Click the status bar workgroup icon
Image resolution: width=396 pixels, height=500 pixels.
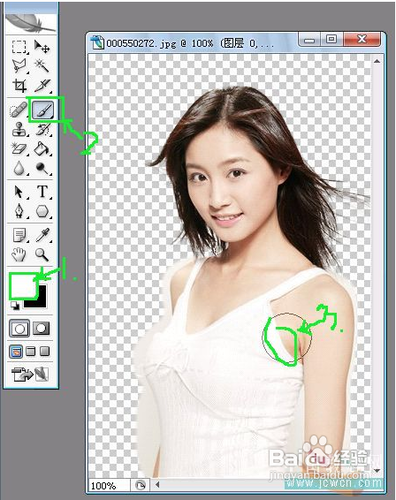pyautogui.click(x=140, y=485)
